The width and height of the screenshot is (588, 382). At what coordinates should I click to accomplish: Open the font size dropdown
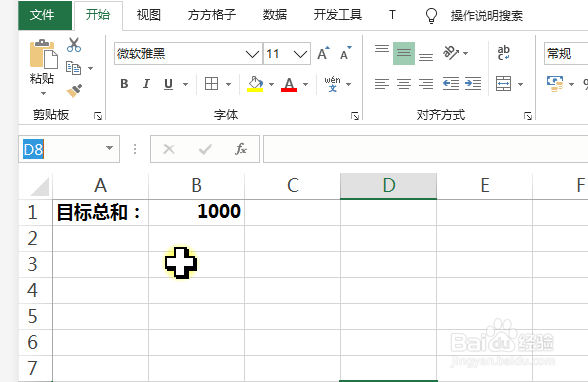300,54
